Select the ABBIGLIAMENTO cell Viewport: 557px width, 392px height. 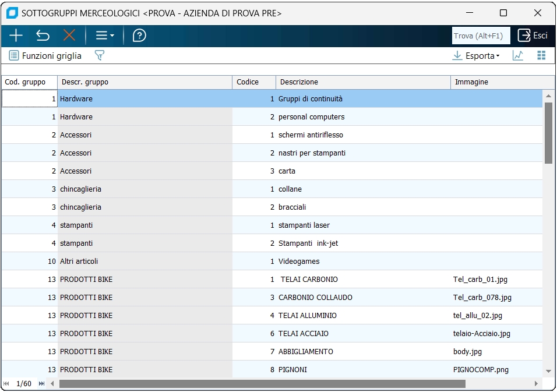pos(364,352)
